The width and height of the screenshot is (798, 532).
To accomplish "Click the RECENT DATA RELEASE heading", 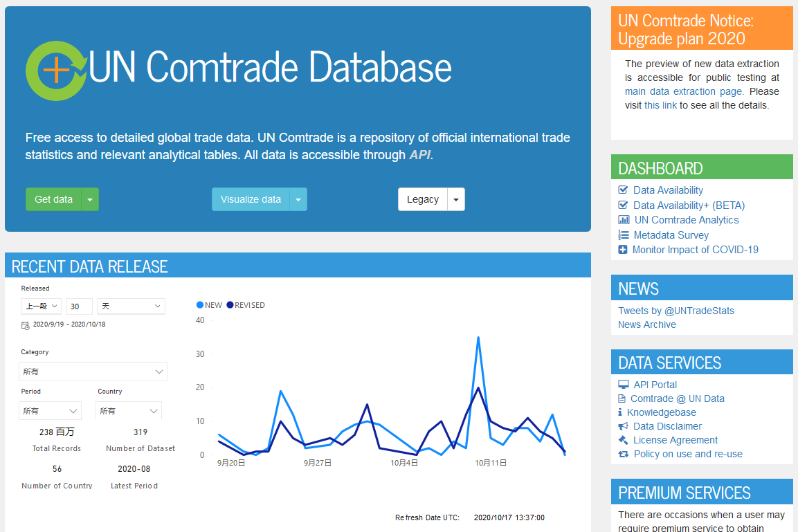I will (x=89, y=266).
